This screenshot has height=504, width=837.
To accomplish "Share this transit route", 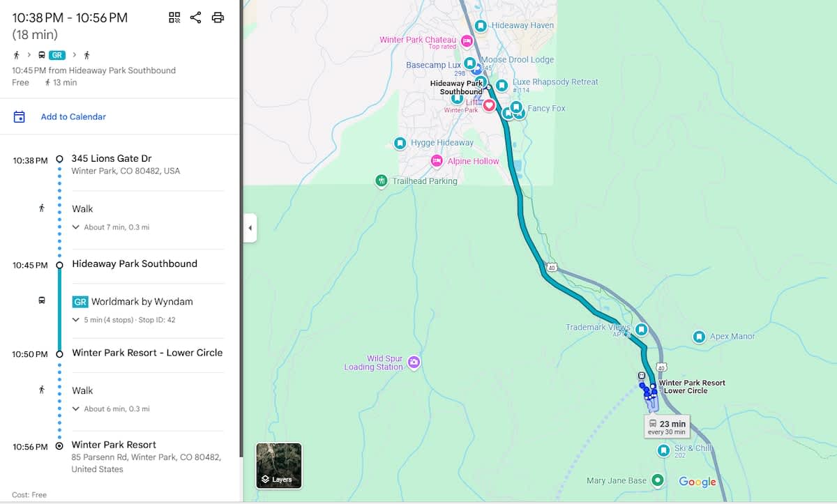I will pos(195,18).
